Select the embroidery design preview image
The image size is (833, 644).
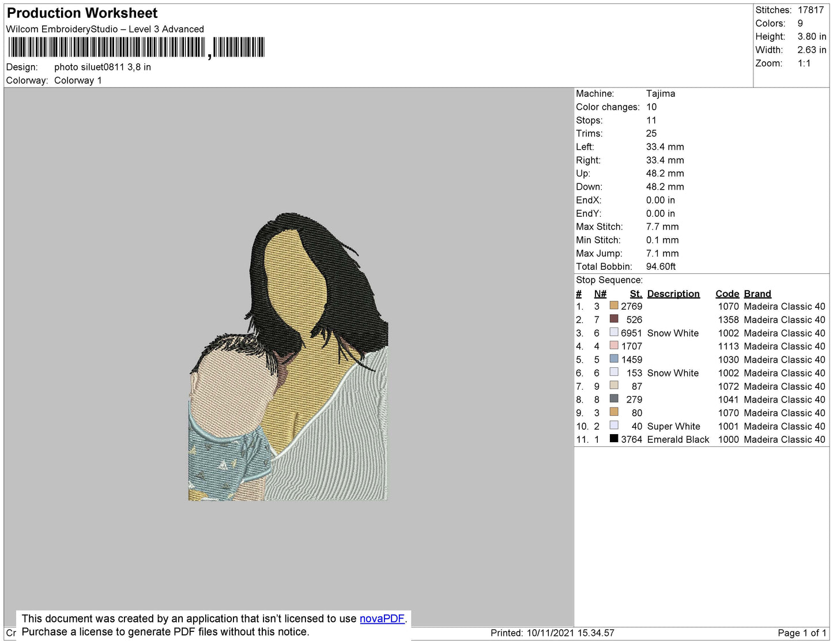[x=288, y=357]
